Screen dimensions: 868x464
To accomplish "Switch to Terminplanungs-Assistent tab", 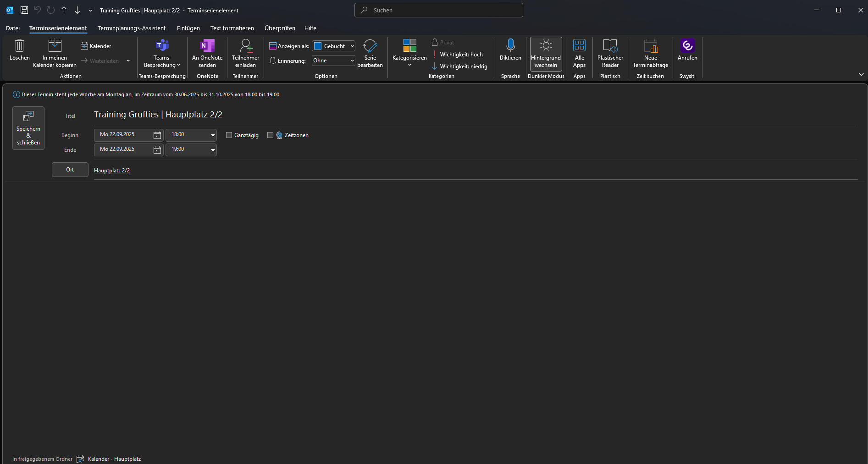I will [x=132, y=28].
